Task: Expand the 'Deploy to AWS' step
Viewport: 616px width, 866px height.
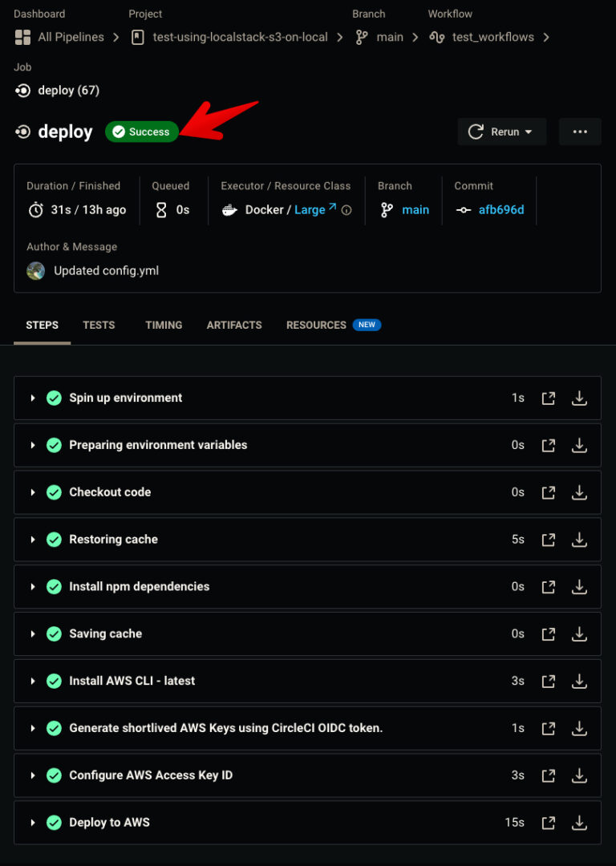Action: click(x=32, y=822)
